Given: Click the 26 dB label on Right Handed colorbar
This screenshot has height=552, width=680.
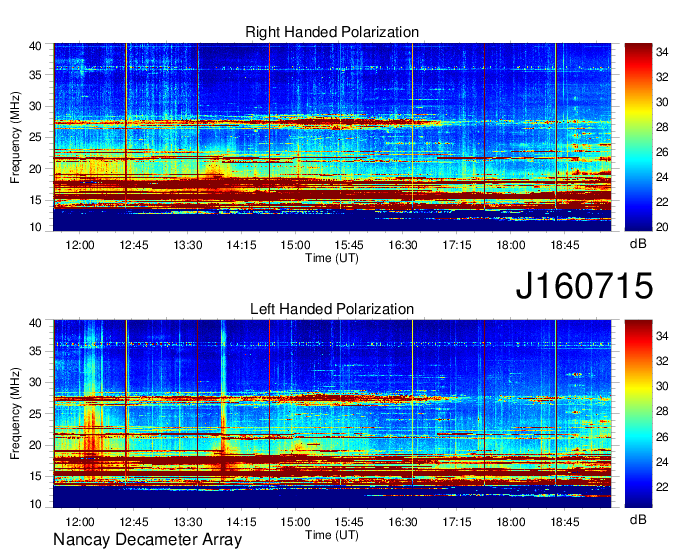Looking at the screenshot, I should coord(662,152).
